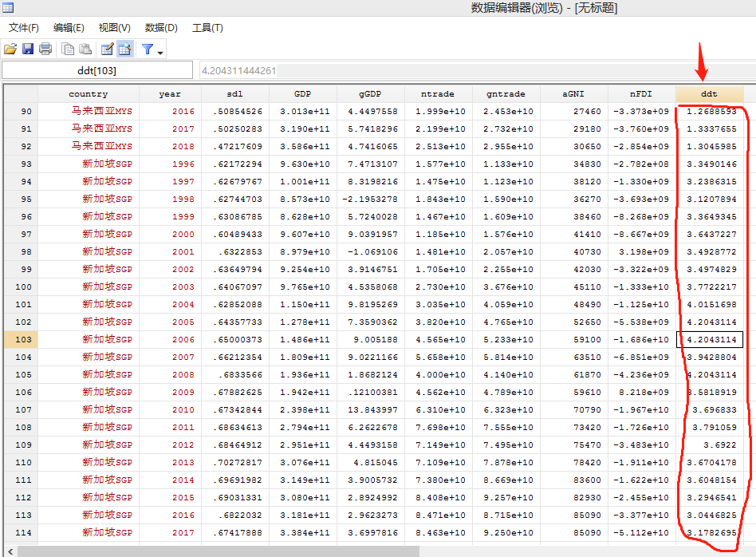This screenshot has width=756, height=557.
Task: Open the 文件(F) menu
Action: pos(24,28)
